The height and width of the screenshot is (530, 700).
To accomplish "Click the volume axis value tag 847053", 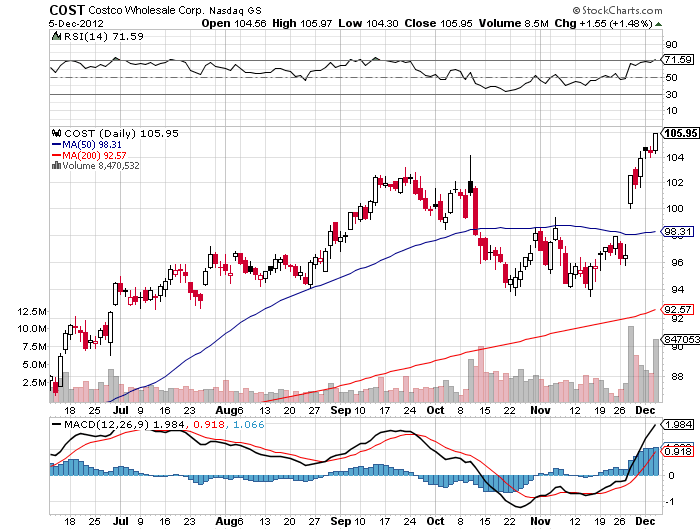I will point(681,339).
